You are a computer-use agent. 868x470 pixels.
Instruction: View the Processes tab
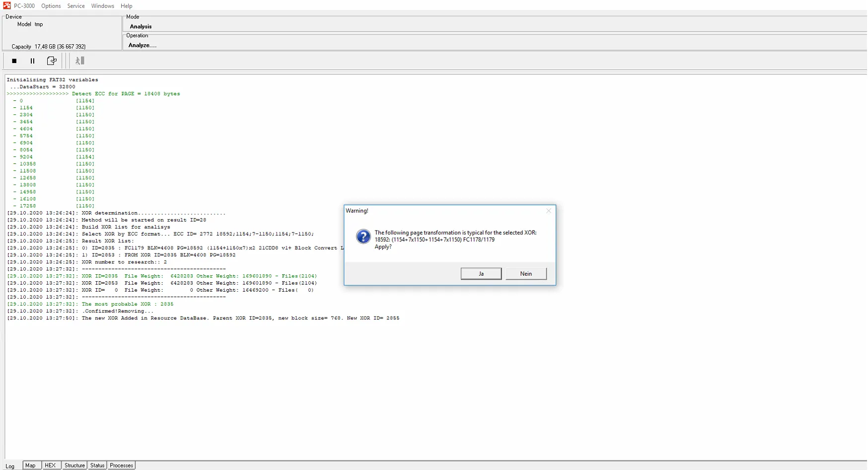pyautogui.click(x=121, y=466)
